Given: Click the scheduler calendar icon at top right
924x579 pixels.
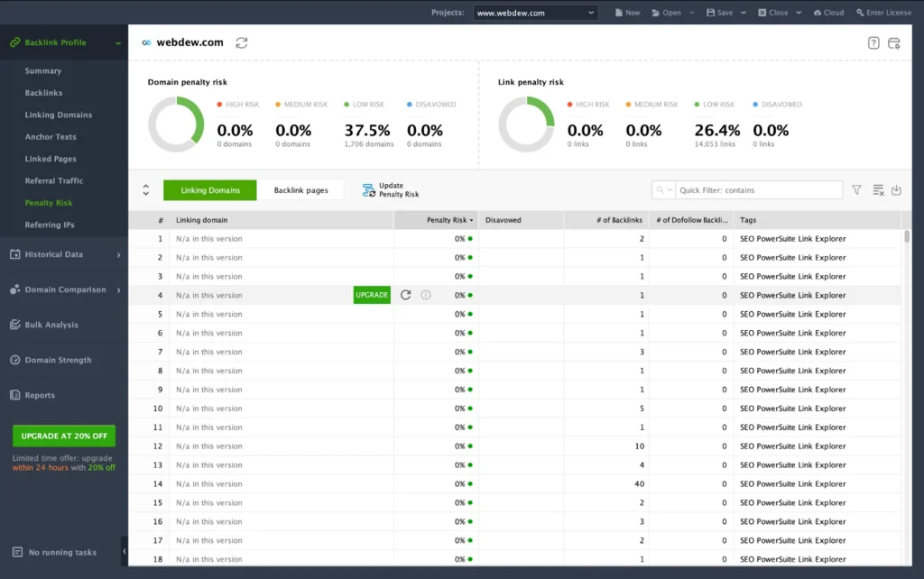Looking at the screenshot, I should tap(894, 43).
